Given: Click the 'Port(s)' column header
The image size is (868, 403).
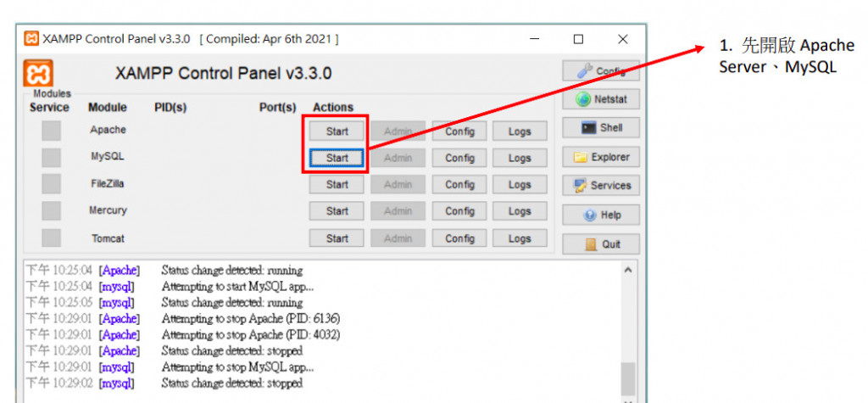Looking at the screenshot, I should click(277, 108).
